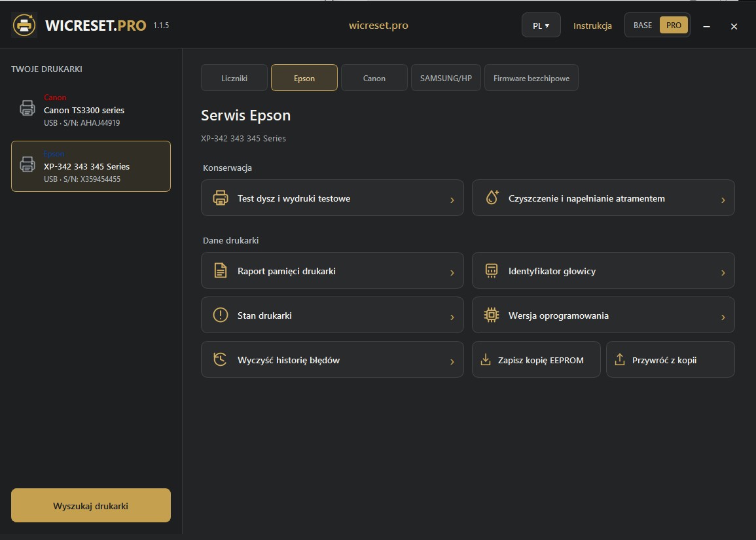This screenshot has height=540, width=756.
Task: Click the print head icon for Identyfikator głowicy
Action: 492,270
